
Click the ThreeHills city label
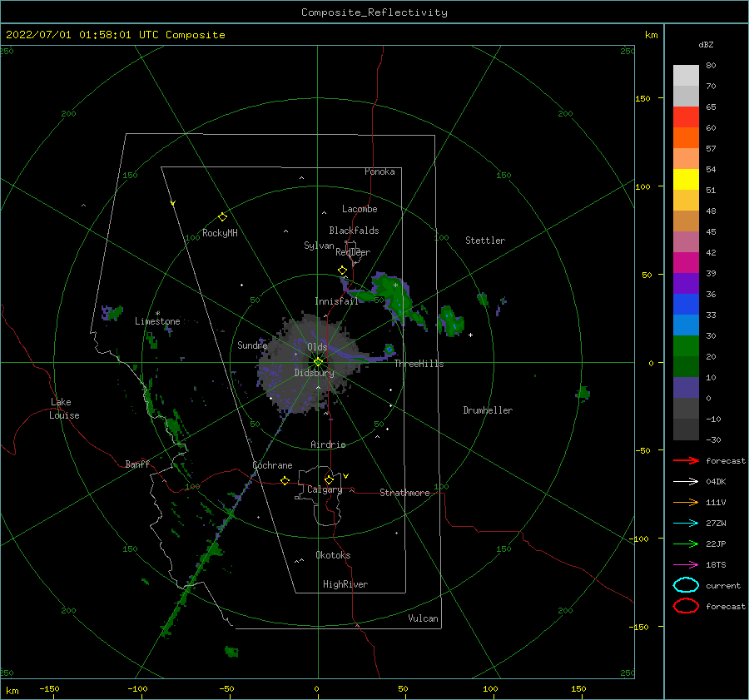tap(419, 364)
